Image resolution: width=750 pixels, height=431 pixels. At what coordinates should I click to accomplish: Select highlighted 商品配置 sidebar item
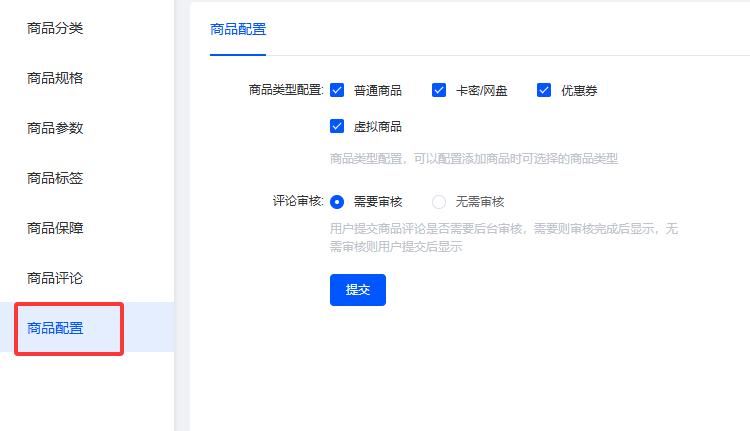tap(55, 328)
